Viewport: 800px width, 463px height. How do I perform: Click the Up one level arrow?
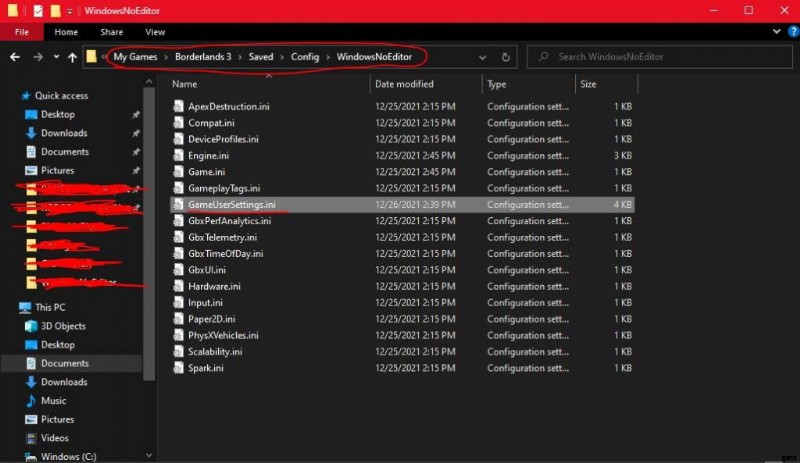click(x=72, y=57)
